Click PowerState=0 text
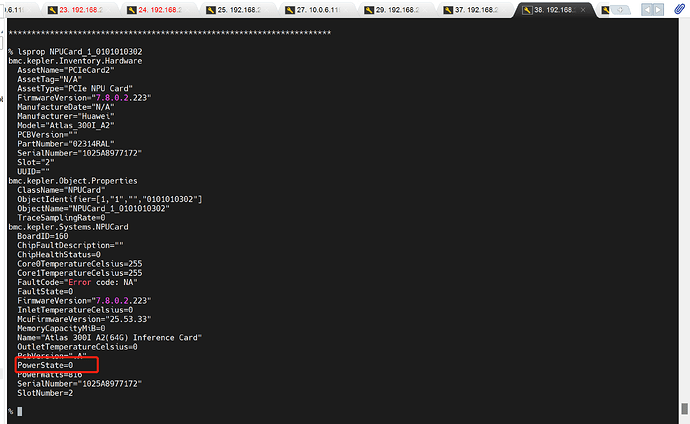 tap(45, 366)
